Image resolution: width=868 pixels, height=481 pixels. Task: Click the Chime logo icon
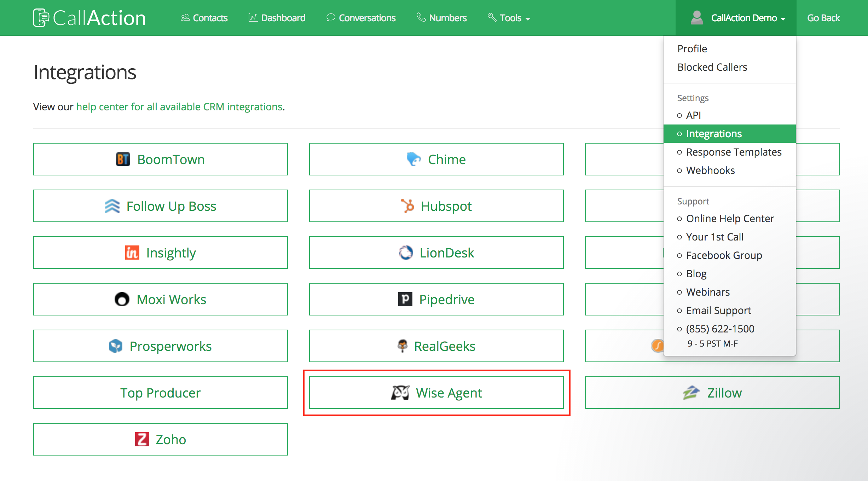[413, 159]
